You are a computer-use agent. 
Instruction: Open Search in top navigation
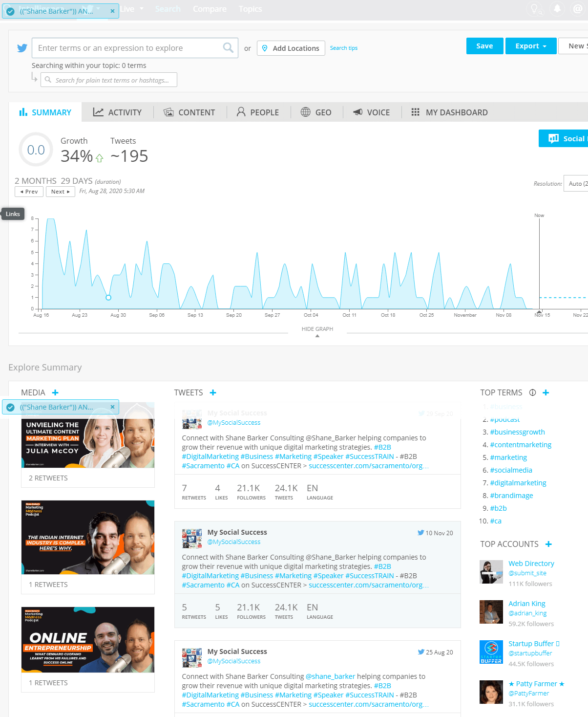(168, 9)
